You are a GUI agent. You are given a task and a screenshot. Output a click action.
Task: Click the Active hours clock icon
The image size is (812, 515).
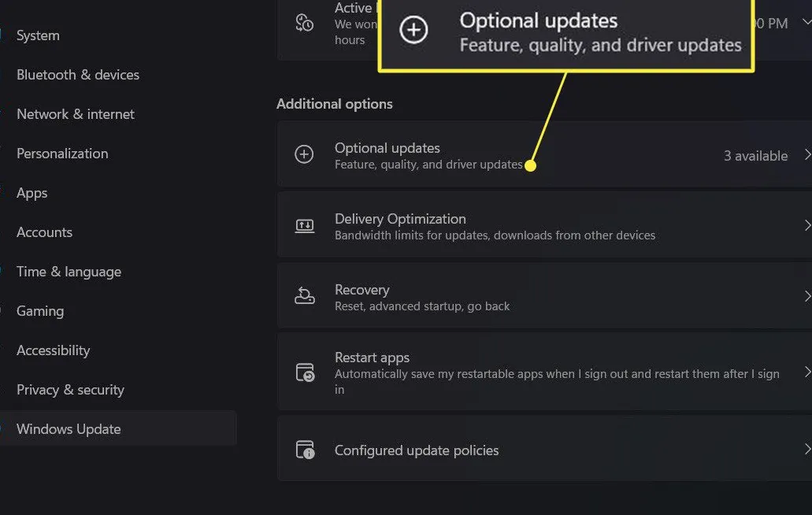(x=306, y=24)
